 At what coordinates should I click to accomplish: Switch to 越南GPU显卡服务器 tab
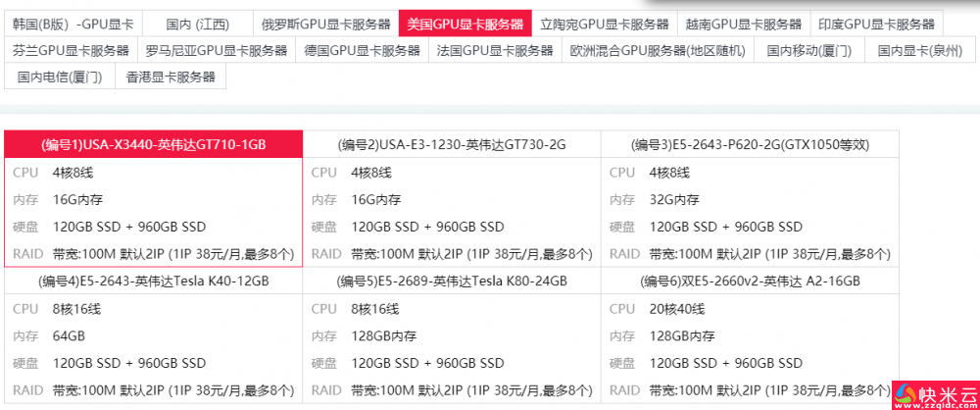tap(744, 25)
